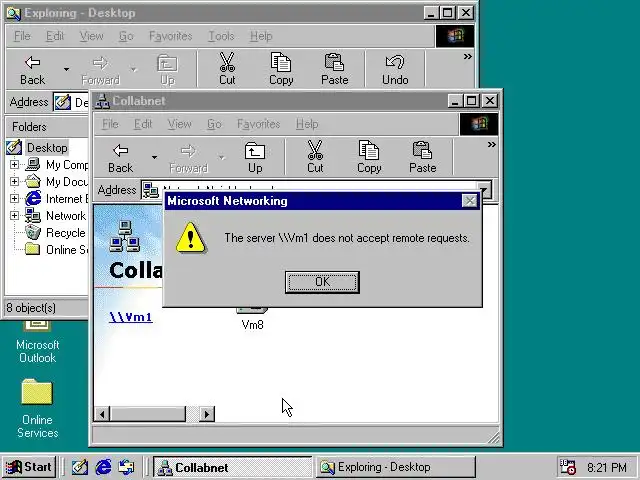Screen dimensions: 640x480
Task: Open Go menu in Collabnet window
Action: point(214,124)
